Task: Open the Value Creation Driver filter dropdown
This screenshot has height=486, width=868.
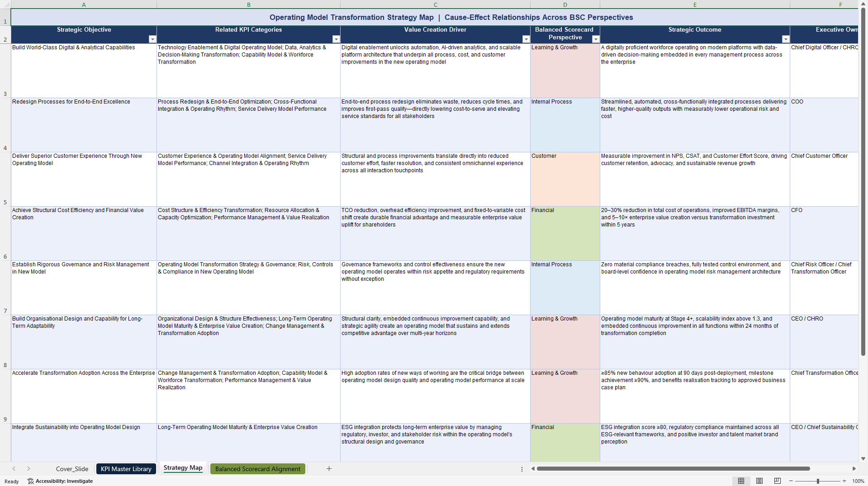Action: coord(526,39)
